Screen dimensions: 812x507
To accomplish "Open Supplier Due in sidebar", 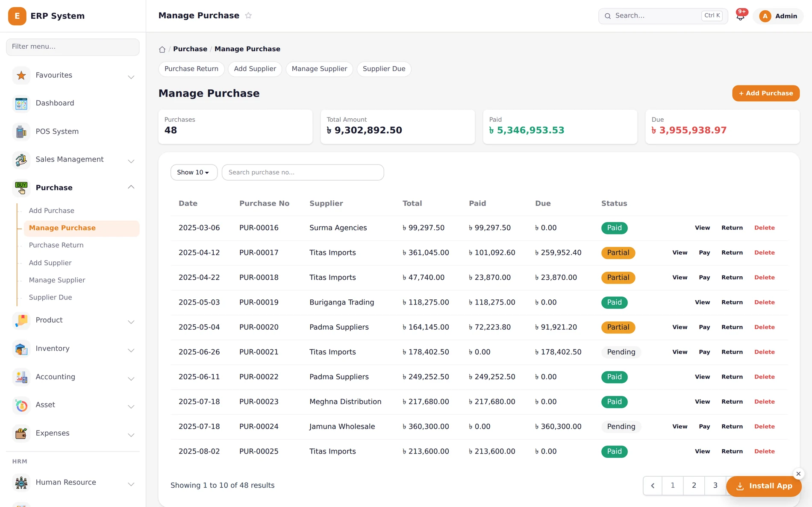I will 50,297.
